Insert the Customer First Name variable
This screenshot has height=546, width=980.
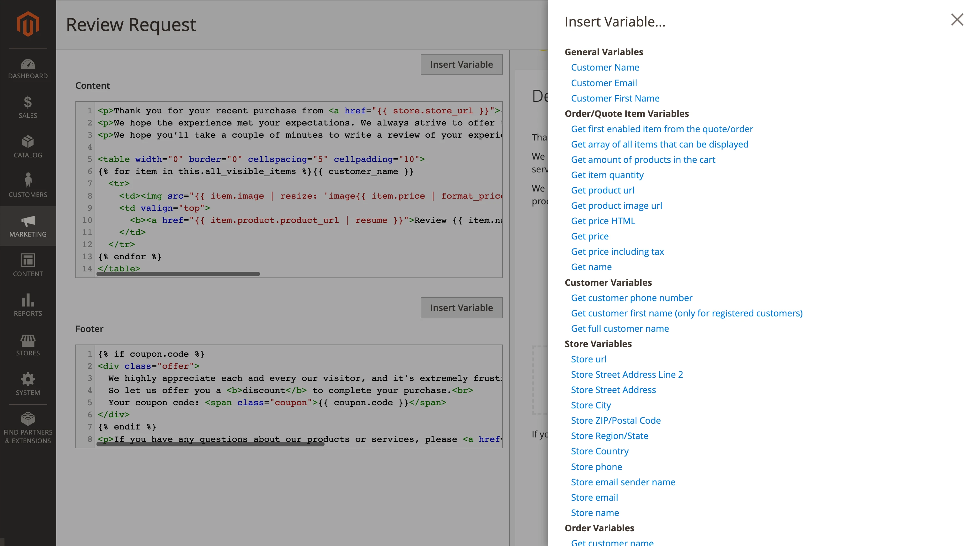tap(615, 98)
